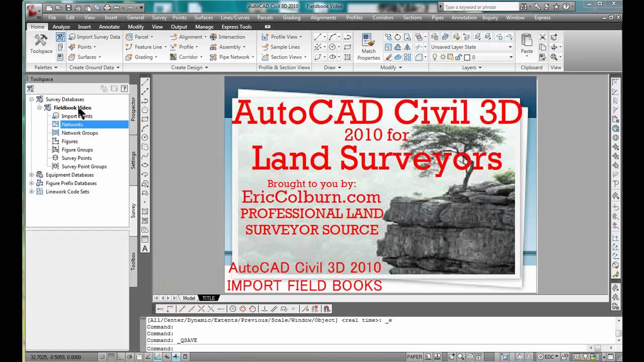Collapse the Survey Databases tree node

[31, 100]
